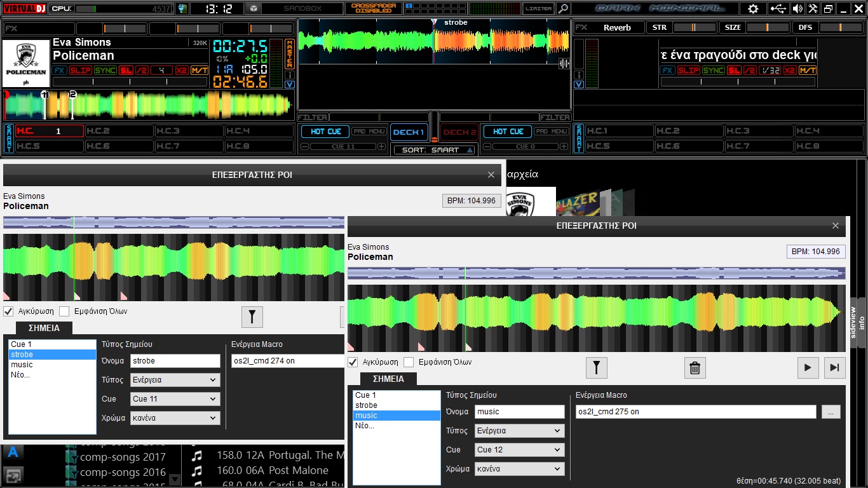Delete the point using the trash icon
The image size is (868, 488).
tap(695, 367)
